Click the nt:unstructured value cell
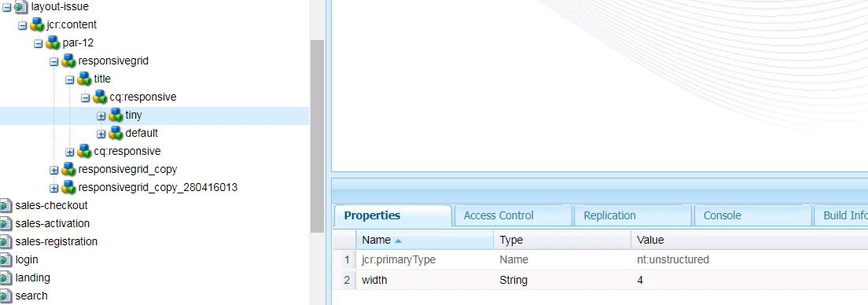This screenshot has width=868, height=305. click(749, 259)
